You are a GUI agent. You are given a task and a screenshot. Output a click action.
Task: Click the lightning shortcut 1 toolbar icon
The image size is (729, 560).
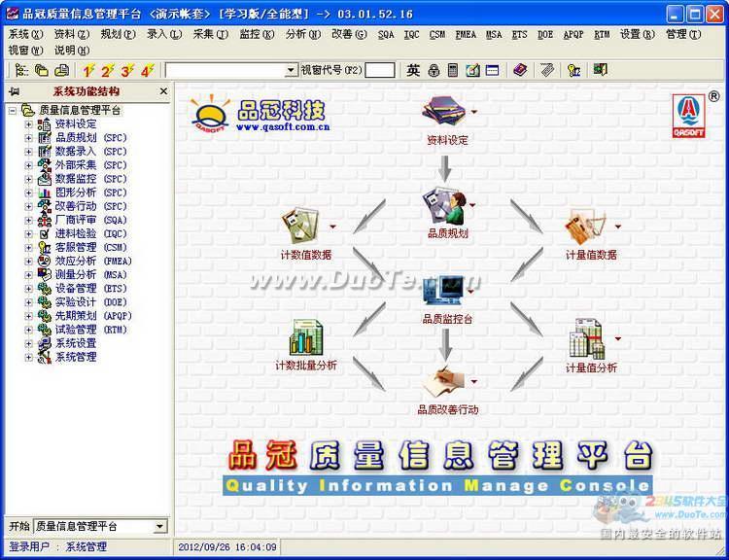87,71
